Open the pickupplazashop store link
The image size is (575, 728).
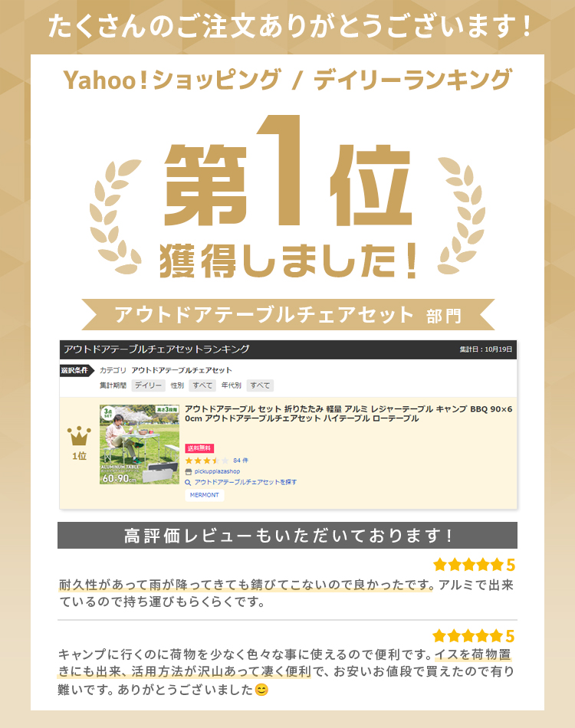click(217, 471)
